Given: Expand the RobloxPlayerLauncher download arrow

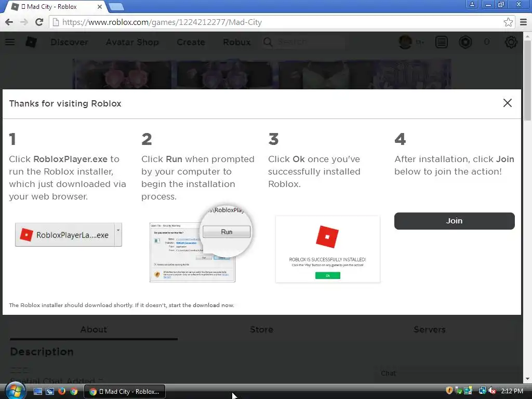Looking at the screenshot, I should tap(118, 235).
